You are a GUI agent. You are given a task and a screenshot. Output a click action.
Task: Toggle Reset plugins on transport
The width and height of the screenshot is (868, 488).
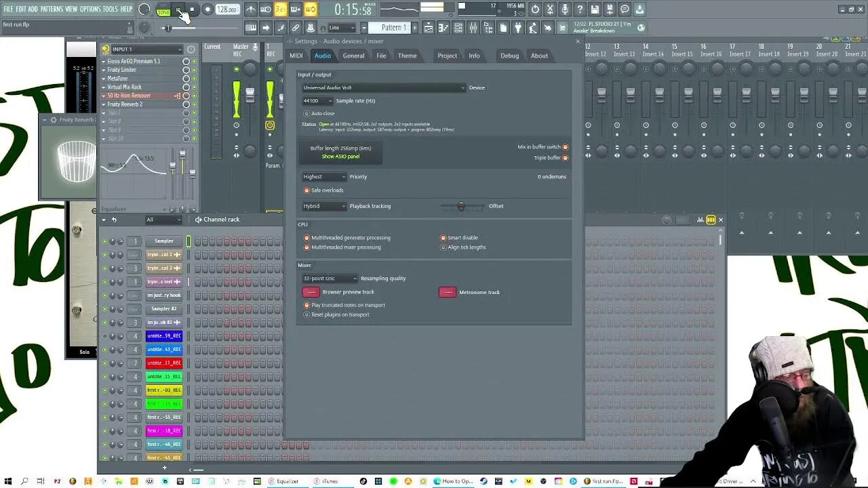[x=307, y=315]
